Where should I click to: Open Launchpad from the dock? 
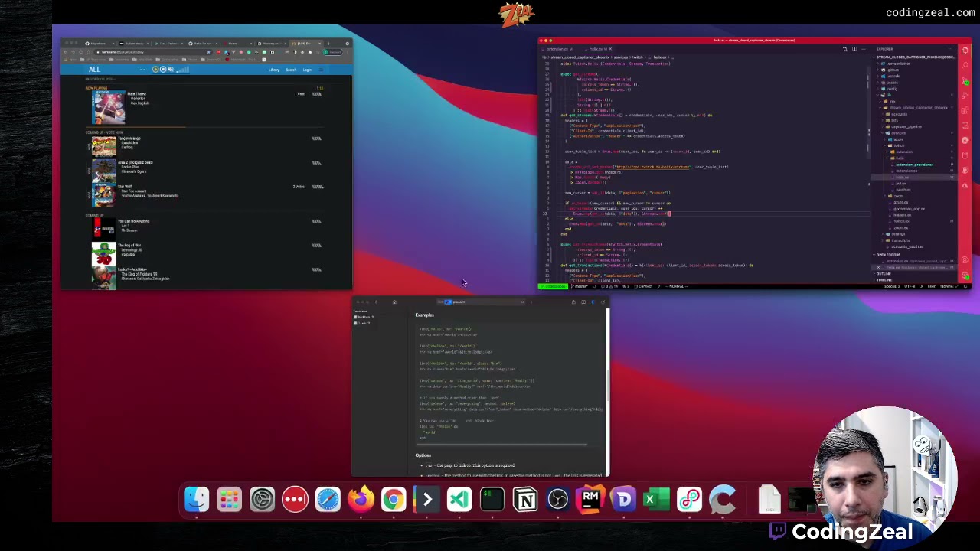click(229, 500)
